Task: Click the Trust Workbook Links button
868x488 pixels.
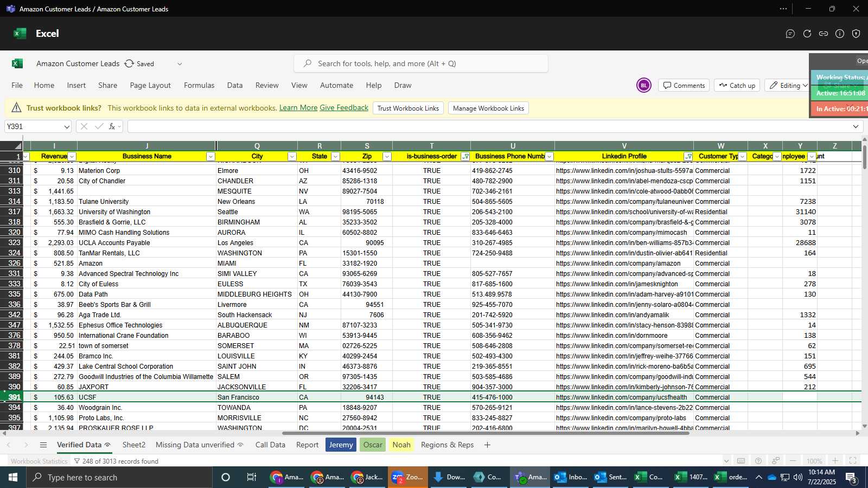Action: 408,108
